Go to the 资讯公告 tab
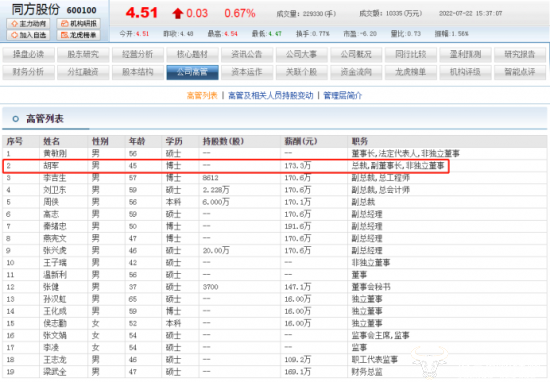This screenshot has width=550, height=382. coord(247,54)
